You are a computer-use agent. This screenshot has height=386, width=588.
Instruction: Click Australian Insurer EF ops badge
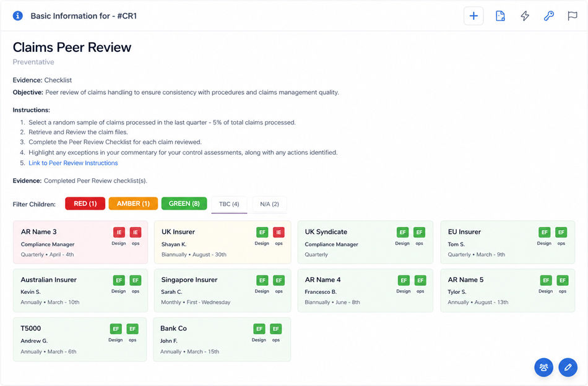tap(136, 280)
